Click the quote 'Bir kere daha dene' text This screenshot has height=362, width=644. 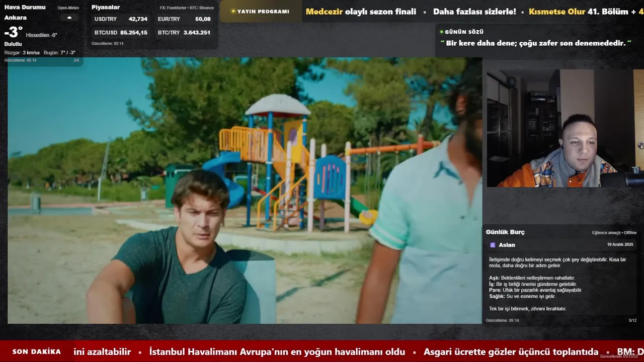pyautogui.click(x=536, y=43)
